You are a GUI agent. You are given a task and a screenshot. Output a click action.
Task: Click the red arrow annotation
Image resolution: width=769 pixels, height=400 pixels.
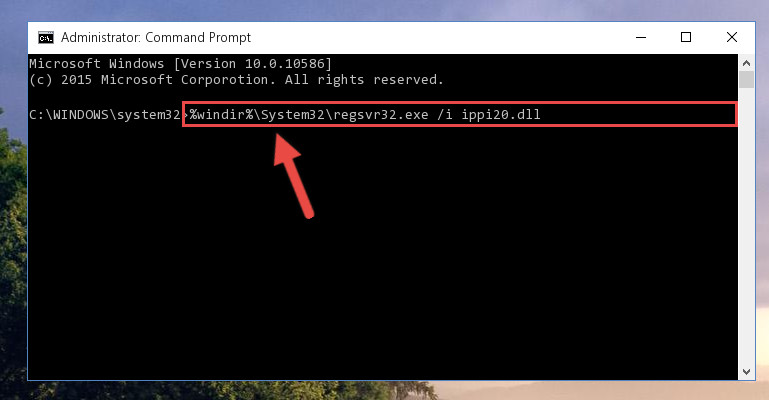point(293,176)
